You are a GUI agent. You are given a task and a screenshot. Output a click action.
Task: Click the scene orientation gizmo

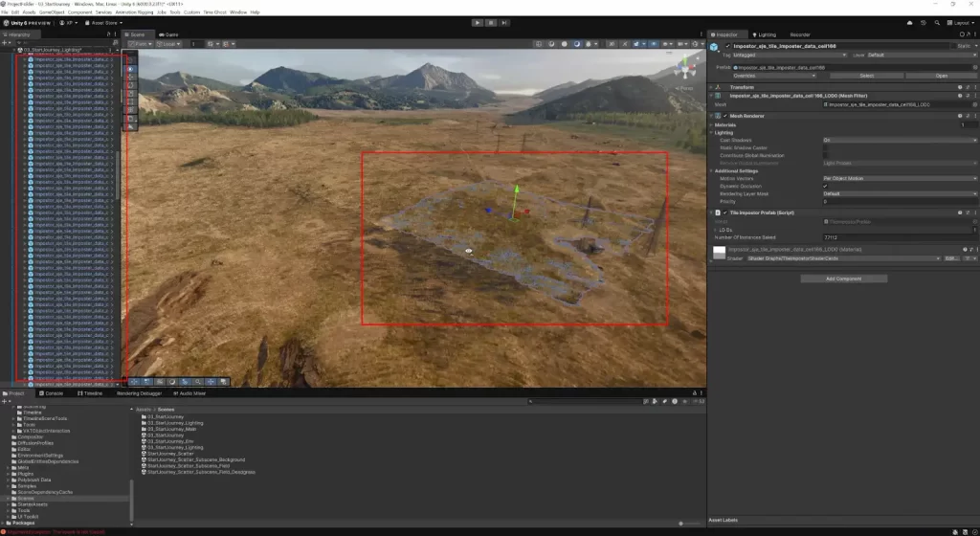coord(685,67)
